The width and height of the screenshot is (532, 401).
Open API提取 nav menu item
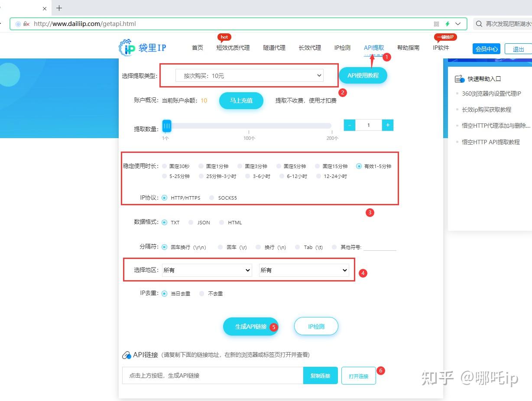pyautogui.click(x=374, y=48)
